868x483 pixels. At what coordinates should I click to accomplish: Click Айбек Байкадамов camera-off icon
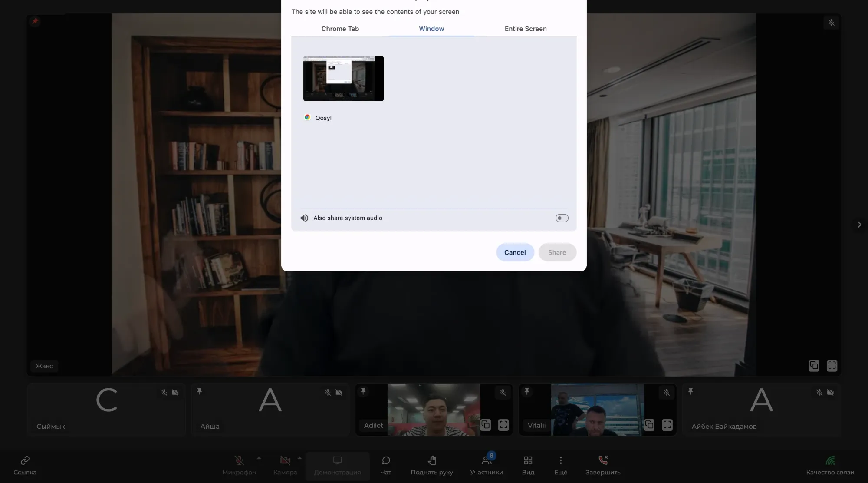point(830,392)
